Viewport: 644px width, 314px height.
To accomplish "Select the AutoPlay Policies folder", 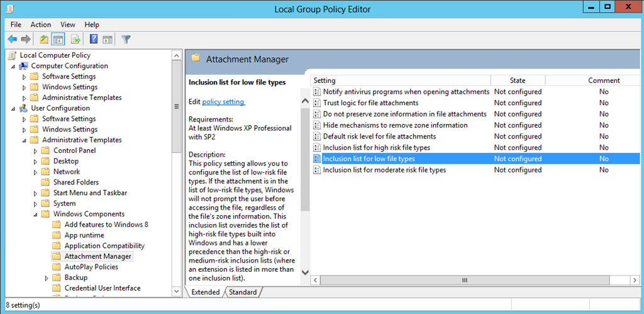I will 91,267.
